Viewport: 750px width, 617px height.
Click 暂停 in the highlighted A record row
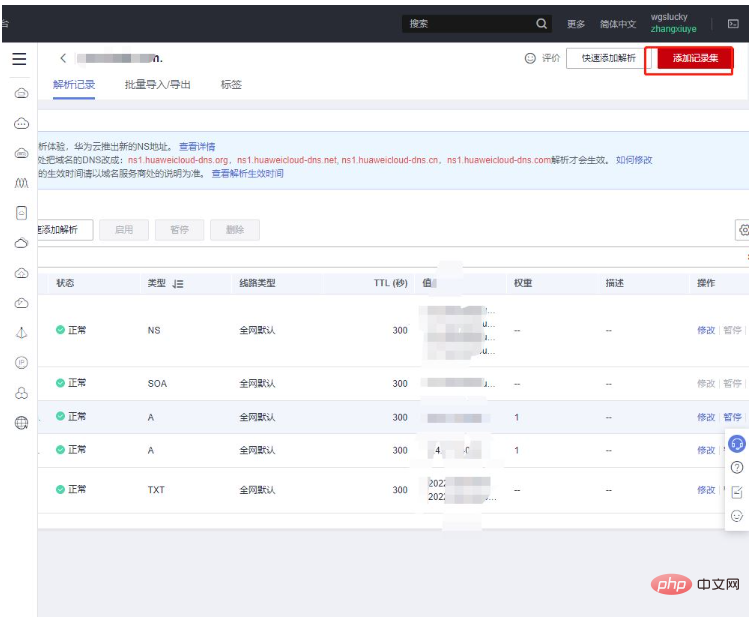coord(732,417)
